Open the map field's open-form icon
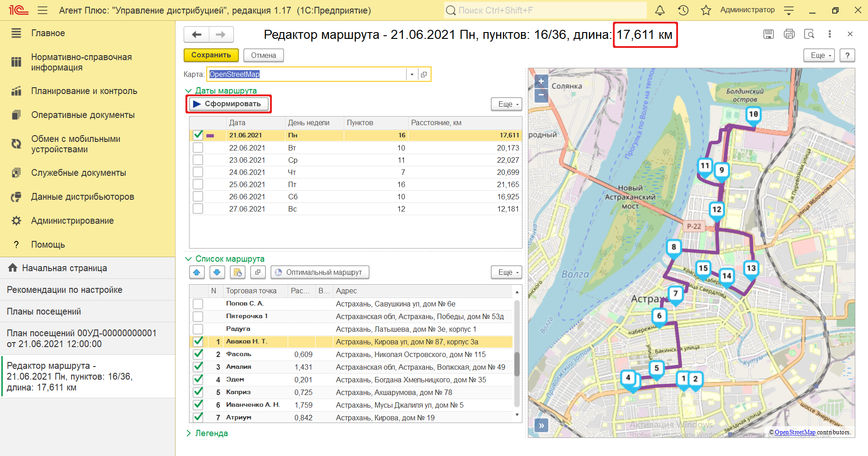This screenshot has height=456, width=868. 424,74
